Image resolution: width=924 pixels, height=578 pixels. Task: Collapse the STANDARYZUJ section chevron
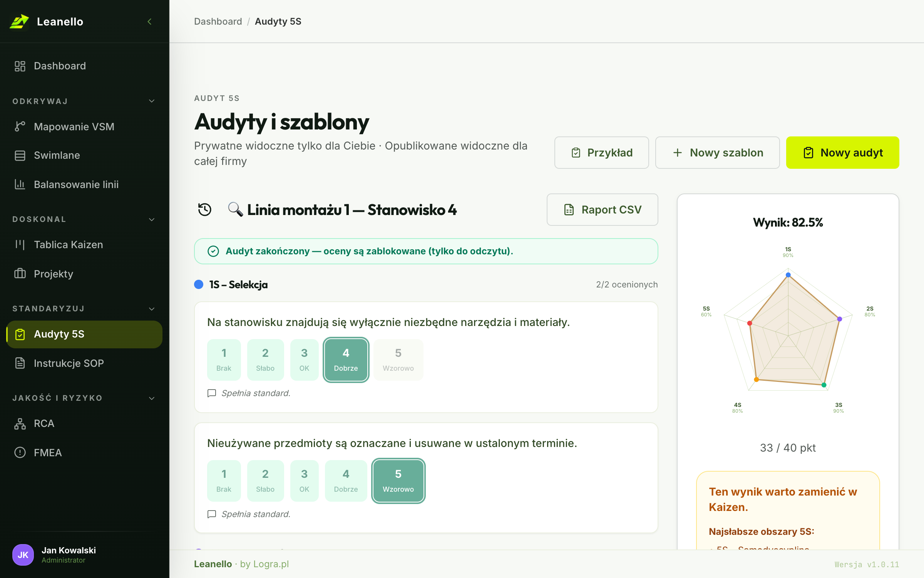(x=152, y=309)
